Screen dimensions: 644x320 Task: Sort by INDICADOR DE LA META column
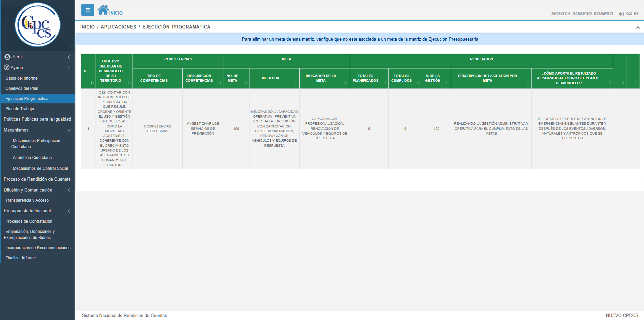[x=346, y=83]
